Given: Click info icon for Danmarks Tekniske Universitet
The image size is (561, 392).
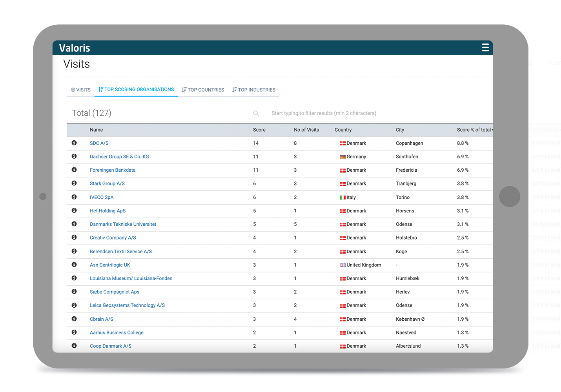Looking at the screenshot, I should tap(74, 224).
